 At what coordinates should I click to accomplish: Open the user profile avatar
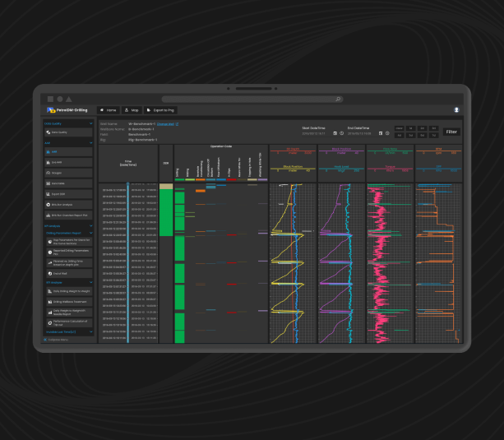[456, 109]
